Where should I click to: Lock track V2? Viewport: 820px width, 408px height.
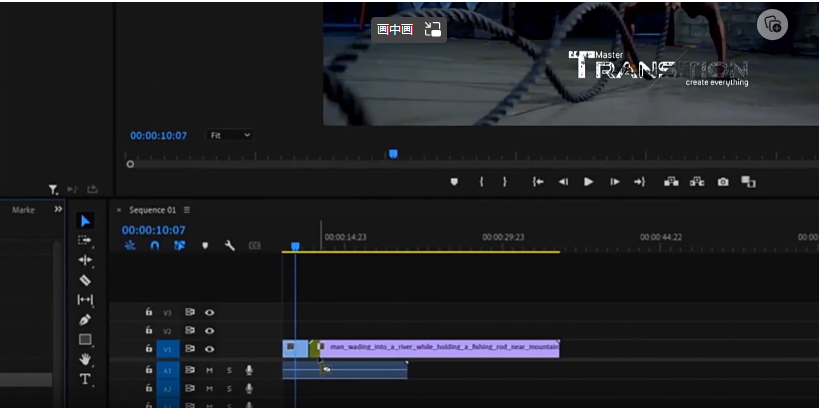pyautogui.click(x=149, y=330)
